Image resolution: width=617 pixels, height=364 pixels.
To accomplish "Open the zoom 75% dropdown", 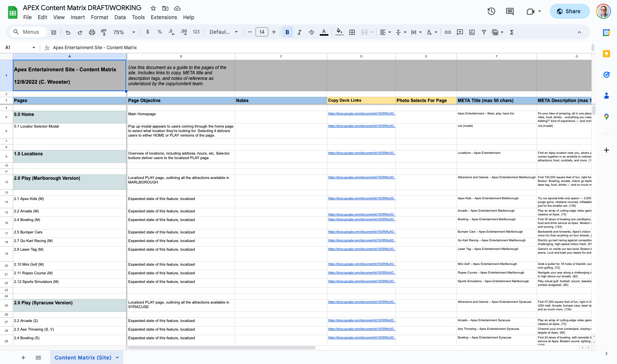I will [x=124, y=32].
